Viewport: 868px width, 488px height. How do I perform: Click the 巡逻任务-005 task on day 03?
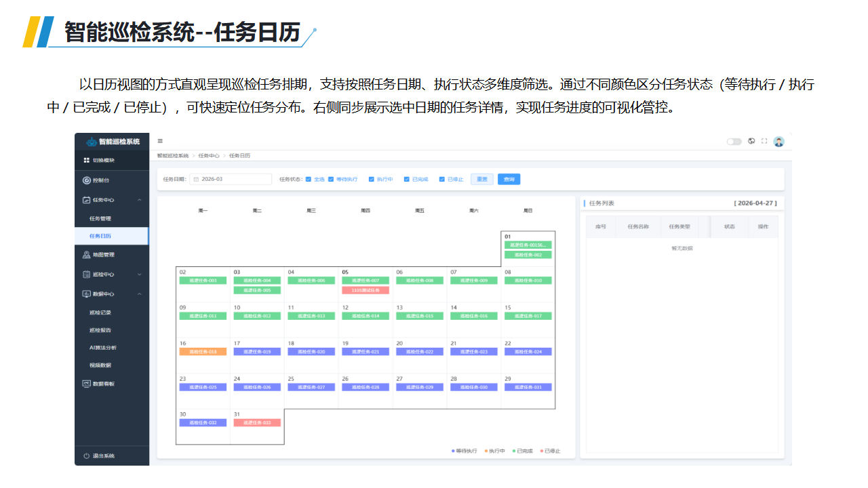pos(257,290)
